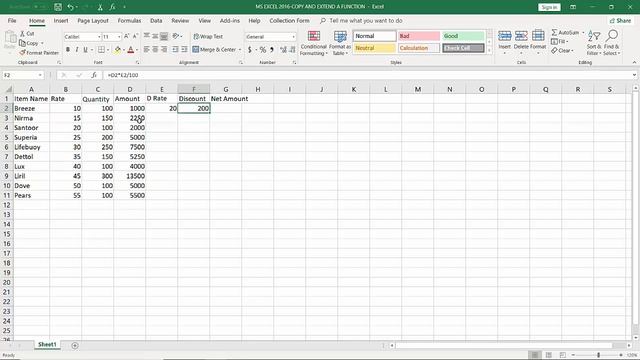
Task: Open the Merge & Center dropdown arrow
Action: pyautogui.click(x=240, y=49)
